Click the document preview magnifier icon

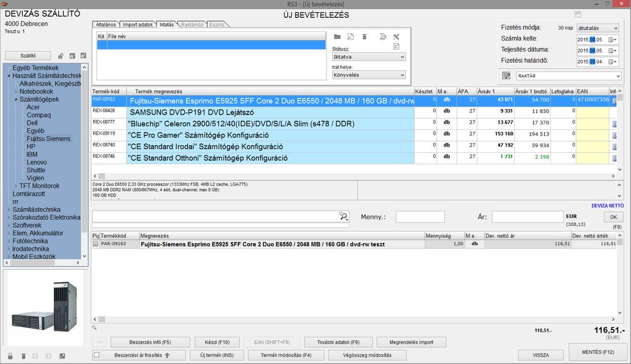[x=351, y=36]
